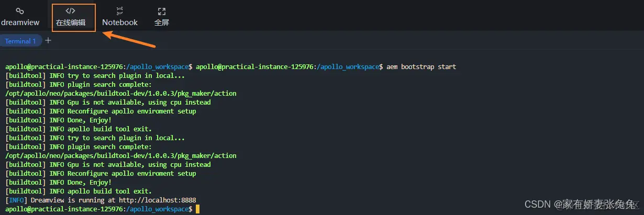
Task: Add a new terminal with plus icon
Action: [x=48, y=40]
